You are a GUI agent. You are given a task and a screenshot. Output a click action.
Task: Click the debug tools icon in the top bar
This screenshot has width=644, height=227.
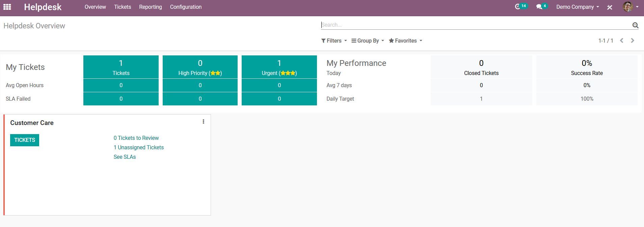[x=610, y=7]
